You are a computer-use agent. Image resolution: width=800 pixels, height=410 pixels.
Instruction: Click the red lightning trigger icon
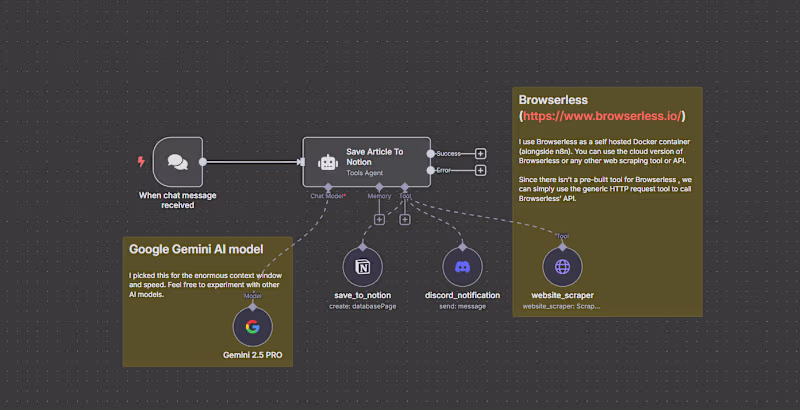pos(141,162)
